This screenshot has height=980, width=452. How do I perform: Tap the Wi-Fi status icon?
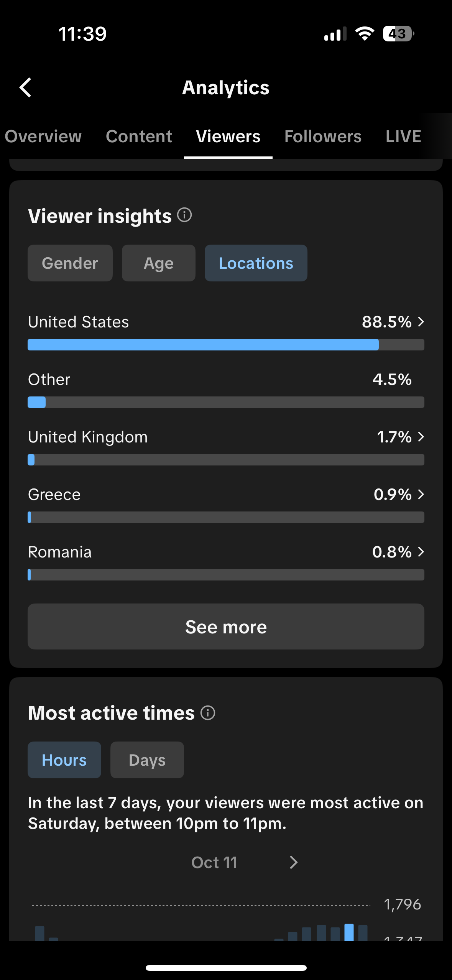click(x=364, y=34)
